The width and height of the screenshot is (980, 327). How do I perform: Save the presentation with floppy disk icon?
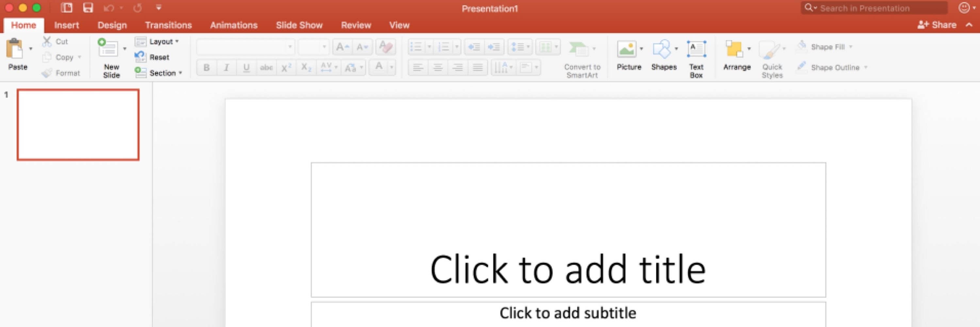(x=88, y=8)
